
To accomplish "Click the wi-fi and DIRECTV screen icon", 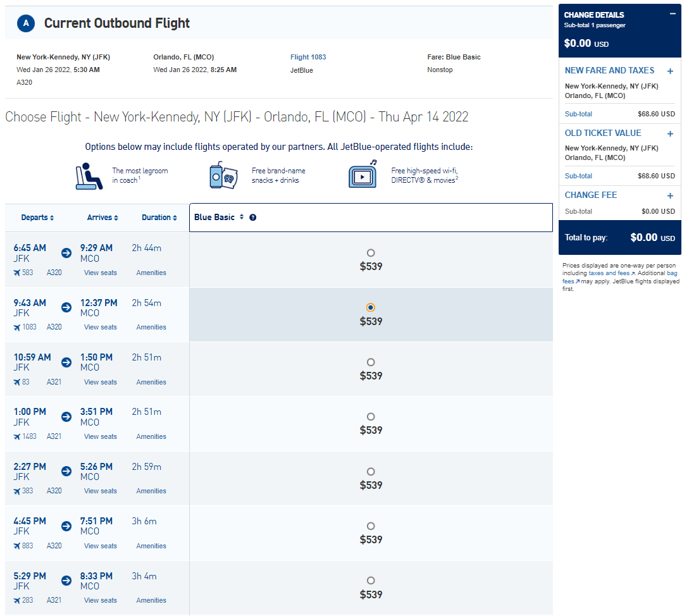I will 363,175.
